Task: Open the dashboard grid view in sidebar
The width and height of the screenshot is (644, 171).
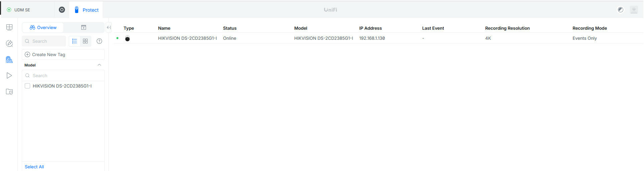Action: pyautogui.click(x=9, y=27)
